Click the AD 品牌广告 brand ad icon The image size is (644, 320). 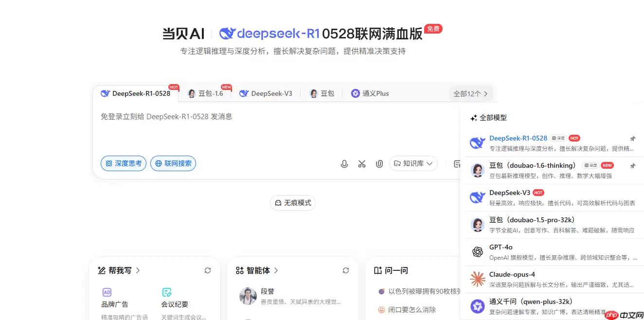(x=107, y=292)
